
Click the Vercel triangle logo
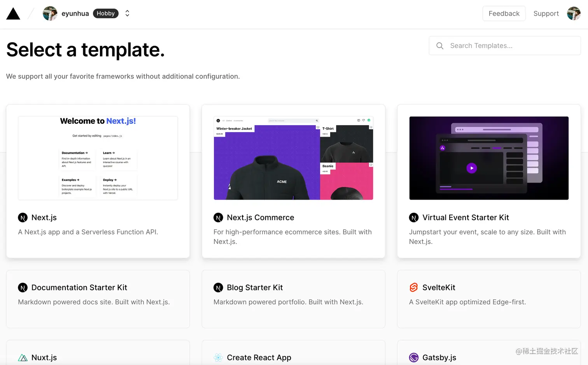pyautogui.click(x=13, y=14)
